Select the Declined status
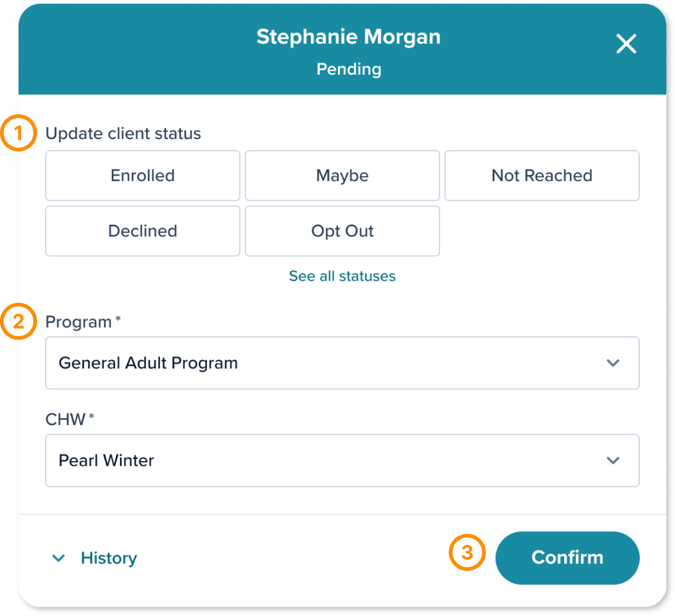The width and height of the screenshot is (675, 616). point(142,231)
